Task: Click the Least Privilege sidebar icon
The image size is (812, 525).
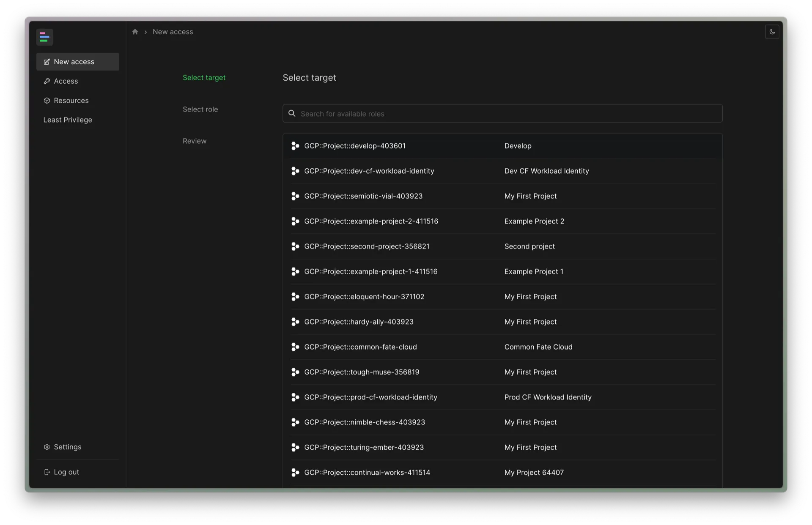Action: 68,120
